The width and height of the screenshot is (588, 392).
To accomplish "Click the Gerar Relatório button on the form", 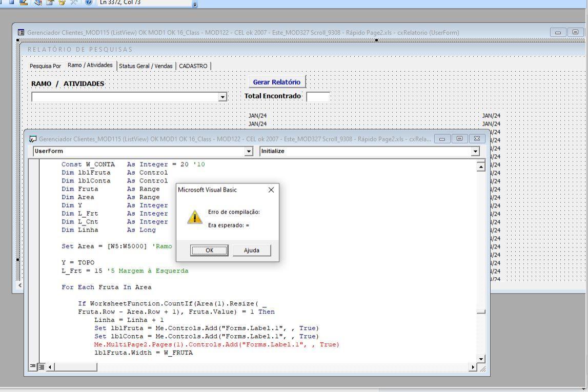I will pos(277,82).
